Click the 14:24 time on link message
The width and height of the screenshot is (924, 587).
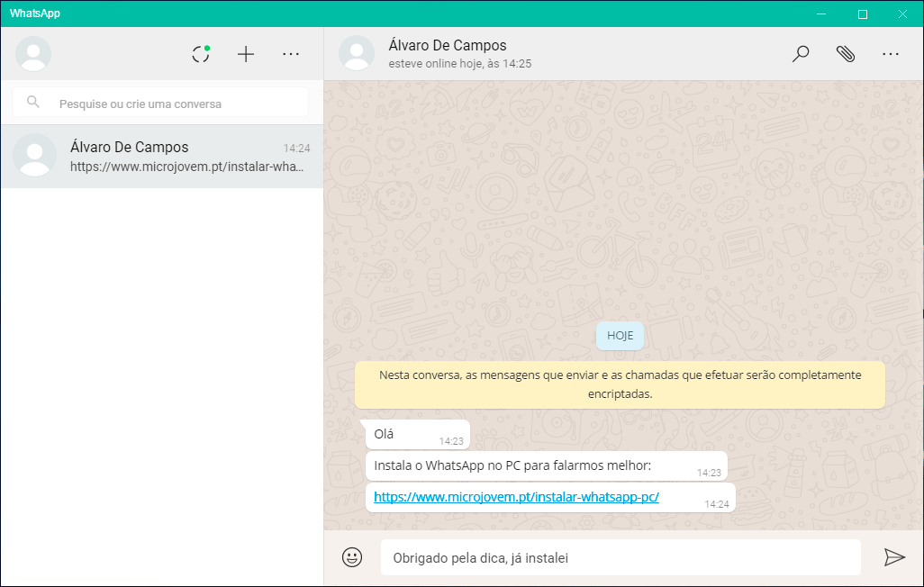(x=717, y=504)
